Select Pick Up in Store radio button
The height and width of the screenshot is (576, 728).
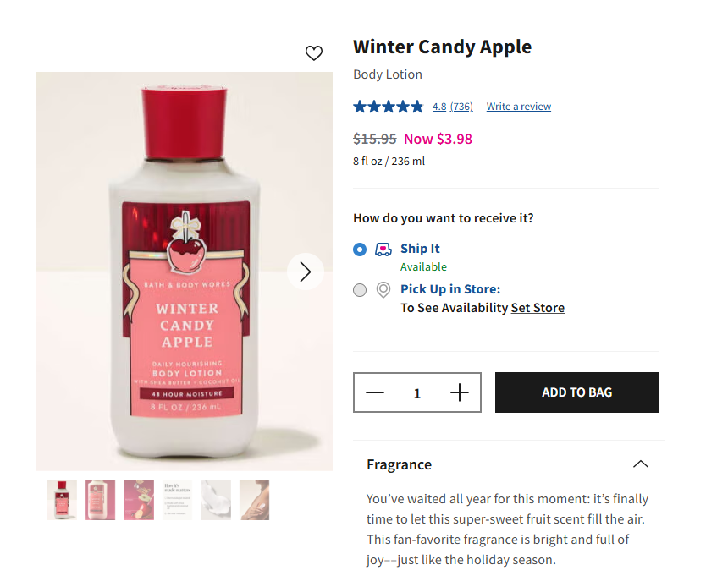pyautogui.click(x=360, y=290)
